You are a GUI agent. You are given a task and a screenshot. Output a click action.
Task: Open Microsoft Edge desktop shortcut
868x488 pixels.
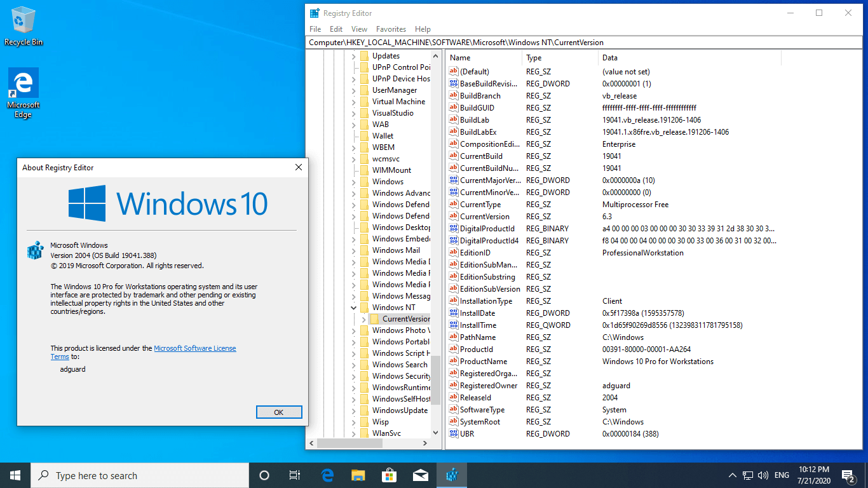24,93
